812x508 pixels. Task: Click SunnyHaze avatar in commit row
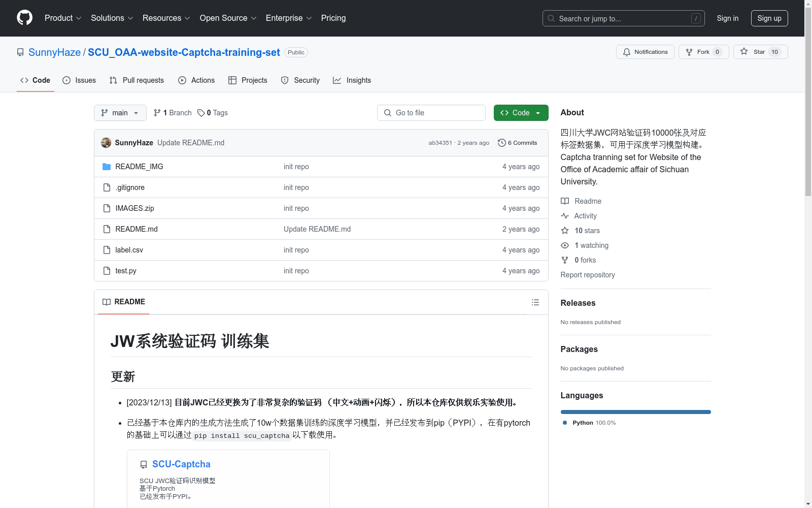click(x=106, y=143)
